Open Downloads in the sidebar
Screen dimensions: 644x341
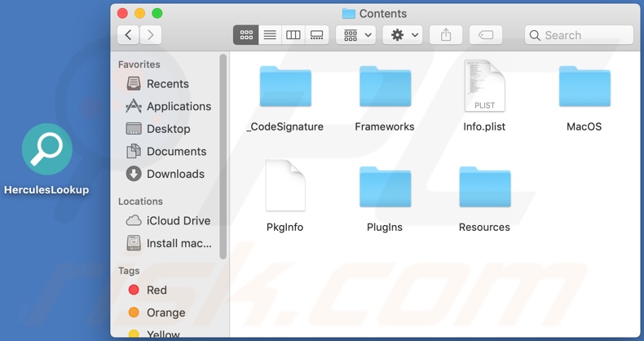[x=165, y=174]
